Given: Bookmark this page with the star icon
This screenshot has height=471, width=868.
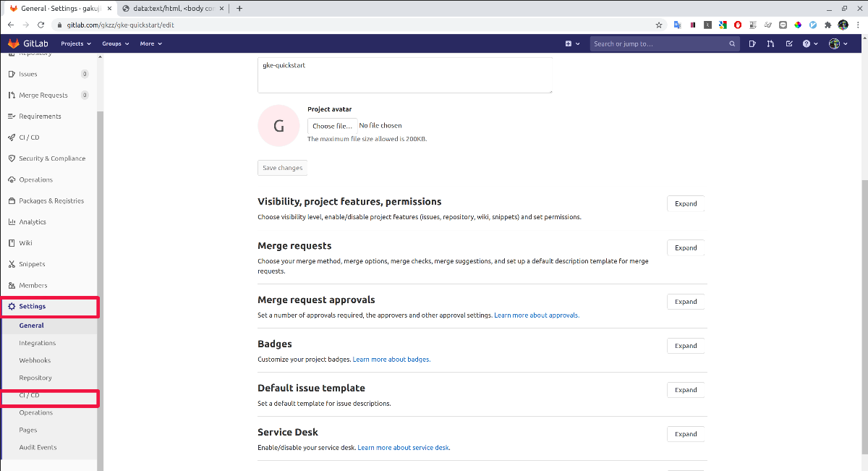Looking at the screenshot, I should (x=658, y=25).
